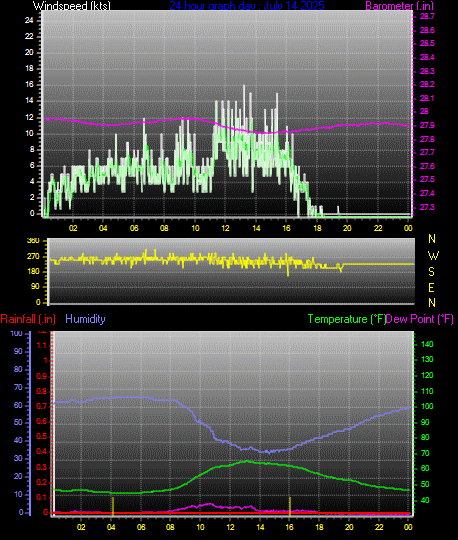
Task: Click the Barometer (.in) axis title
Action: coord(399,6)
